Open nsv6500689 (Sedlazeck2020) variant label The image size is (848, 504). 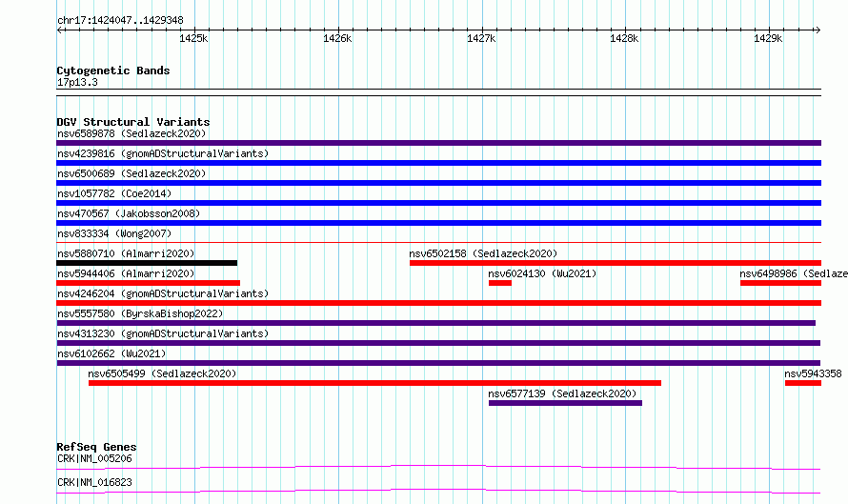click(131, 173)
